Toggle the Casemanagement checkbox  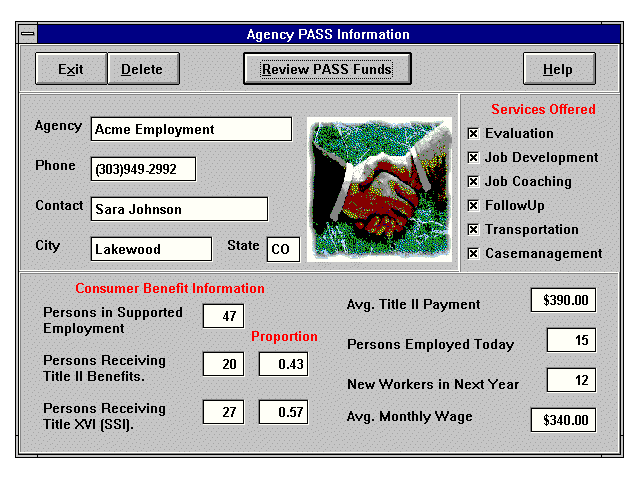[x=473, y=253]
